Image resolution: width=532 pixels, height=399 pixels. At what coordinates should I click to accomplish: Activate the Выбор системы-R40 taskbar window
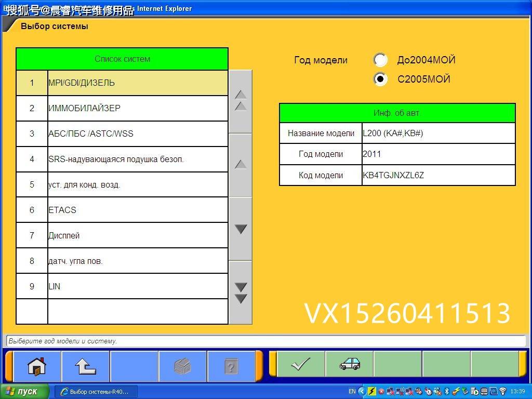pos(96,392)
